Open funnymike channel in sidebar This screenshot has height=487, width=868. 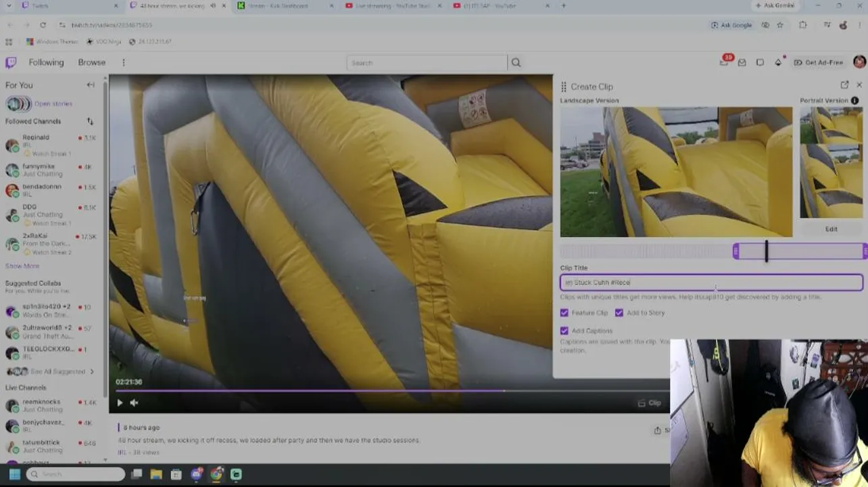tap(51, 170)
